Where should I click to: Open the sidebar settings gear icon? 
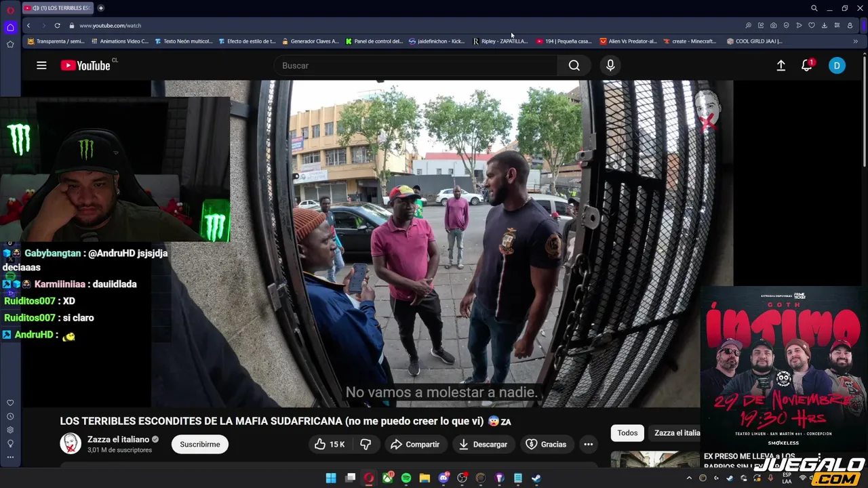[x=10, y=430]
